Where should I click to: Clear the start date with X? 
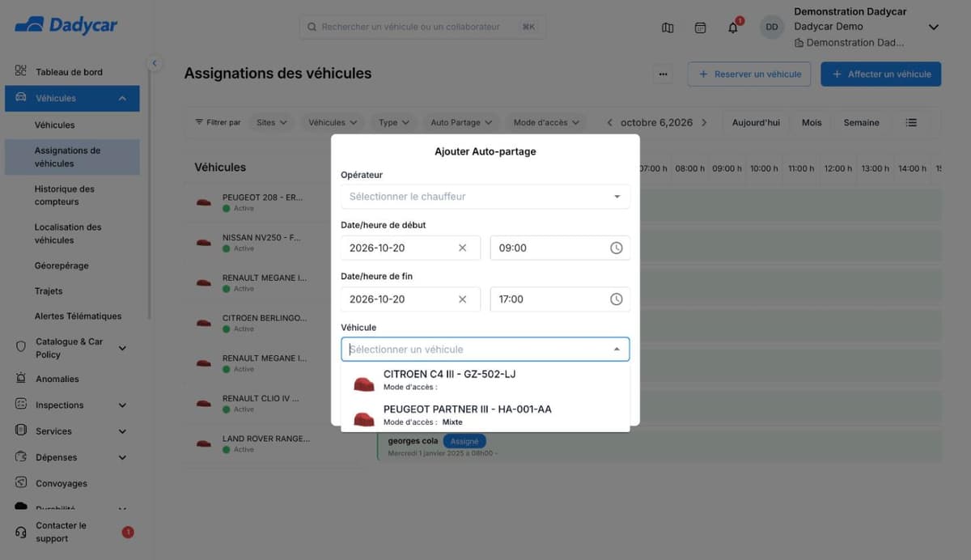pos(463,248)
